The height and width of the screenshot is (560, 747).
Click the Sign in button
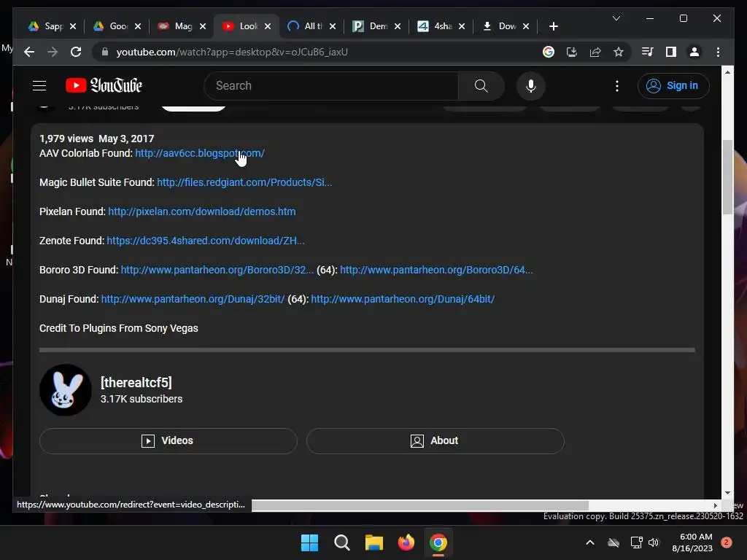point(673,86)
